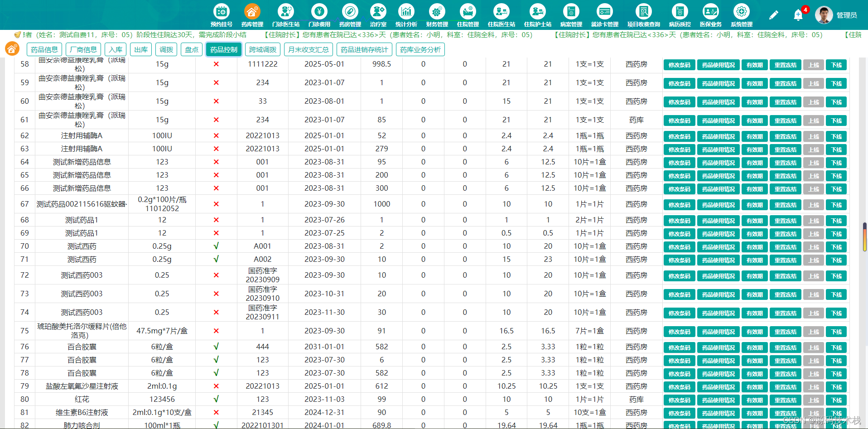The width and height of the screenshot is (868, 429).
Task: Click the 管理员 username label
Action: [x=847, y=15]
